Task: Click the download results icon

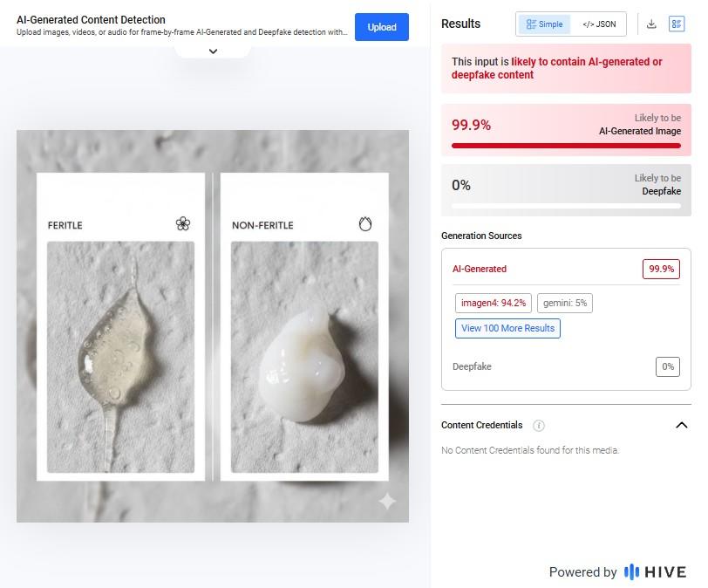Action: pos(651,24)
